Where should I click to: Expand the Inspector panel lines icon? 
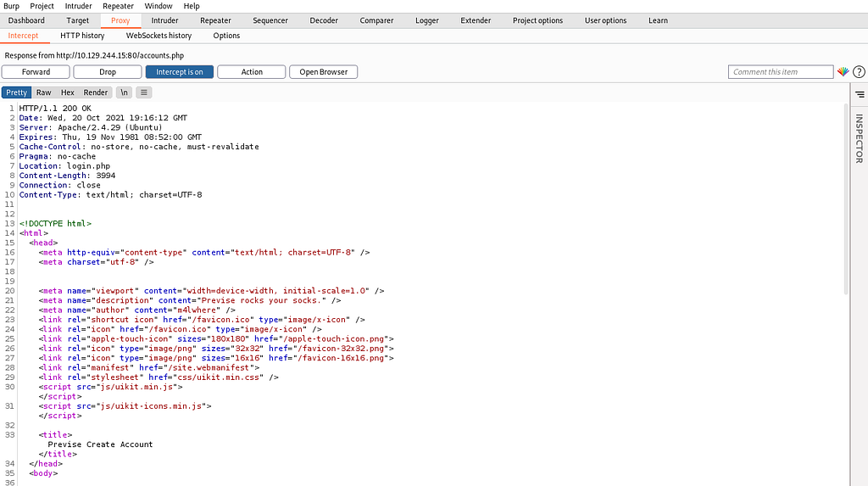860,94
